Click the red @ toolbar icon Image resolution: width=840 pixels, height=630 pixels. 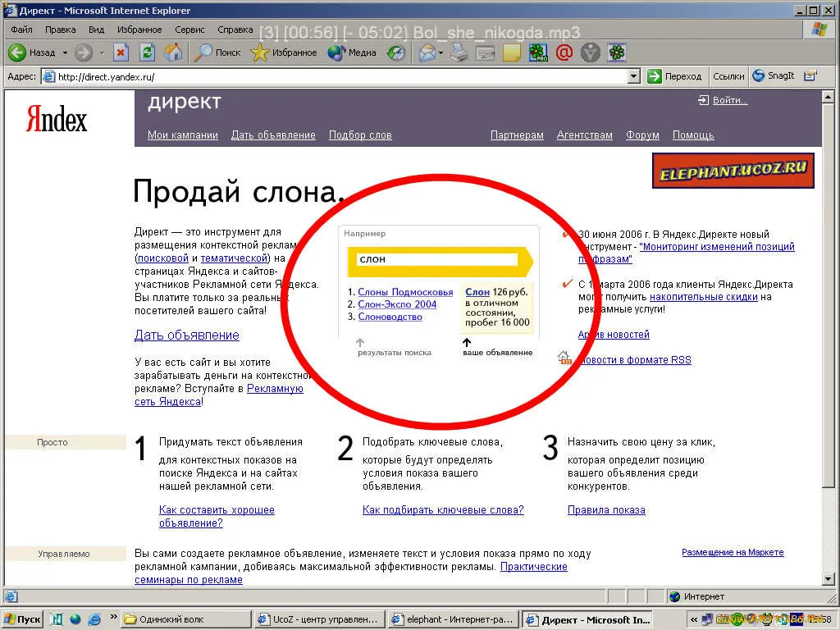[564, 52]
